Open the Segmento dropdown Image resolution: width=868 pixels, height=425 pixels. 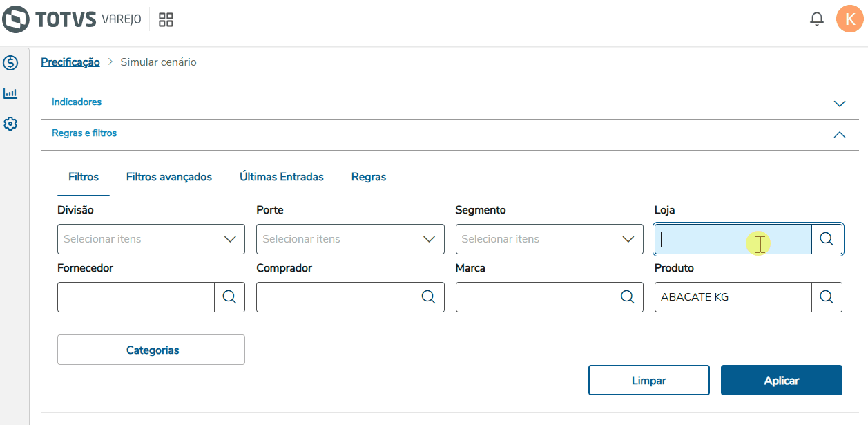[549, 239]
